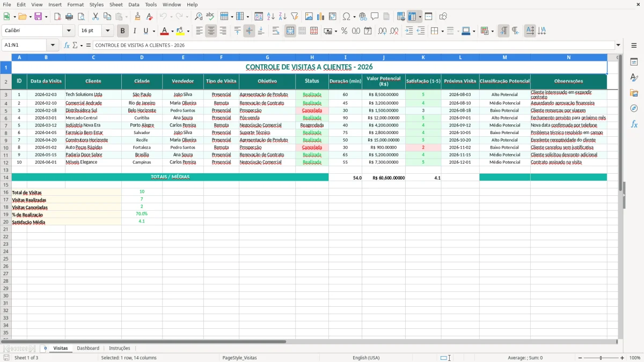
Task: Click Increase Indent icon
Action: 409,31
